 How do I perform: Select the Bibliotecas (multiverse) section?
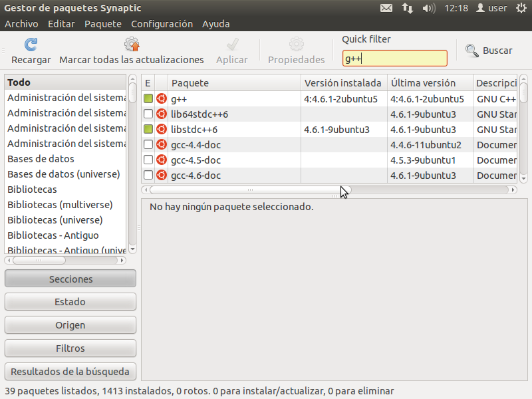coord(65,205)
